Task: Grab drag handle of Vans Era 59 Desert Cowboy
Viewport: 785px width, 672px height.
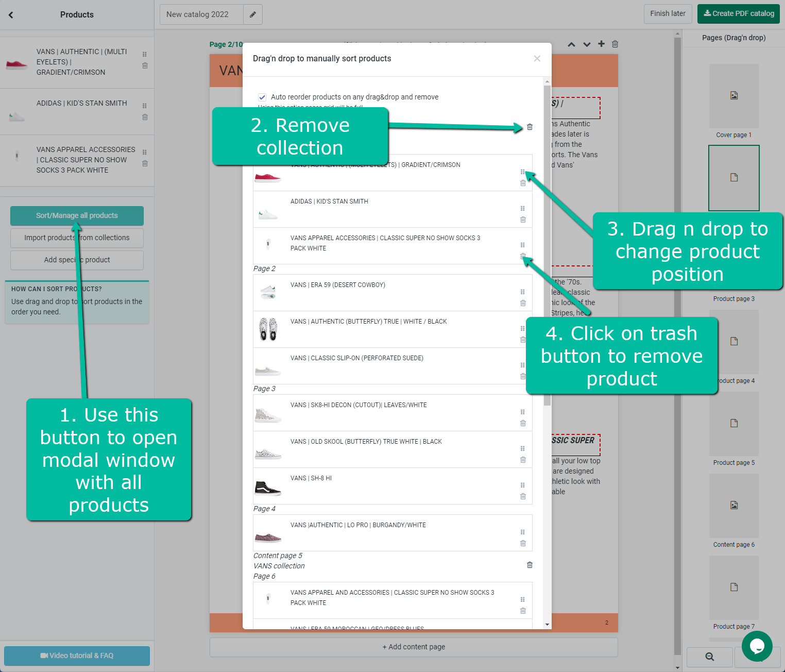Action: click(523, 292)
